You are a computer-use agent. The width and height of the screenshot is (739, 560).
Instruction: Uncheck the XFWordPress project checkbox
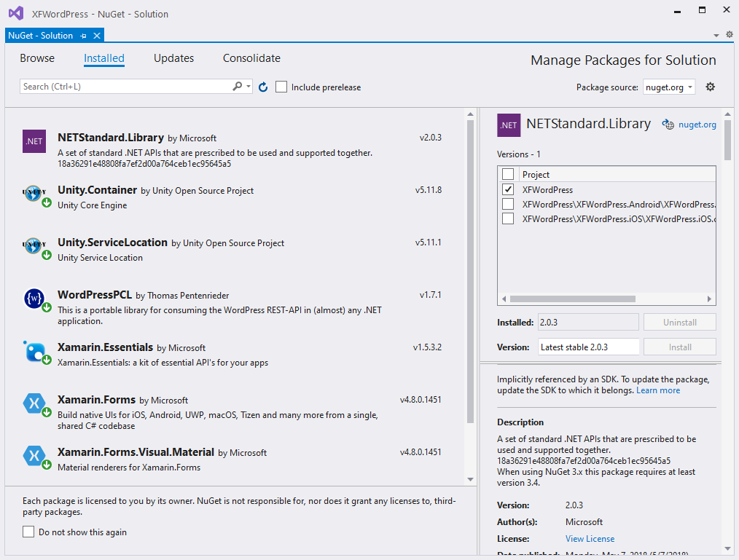[x=508, y=189]
